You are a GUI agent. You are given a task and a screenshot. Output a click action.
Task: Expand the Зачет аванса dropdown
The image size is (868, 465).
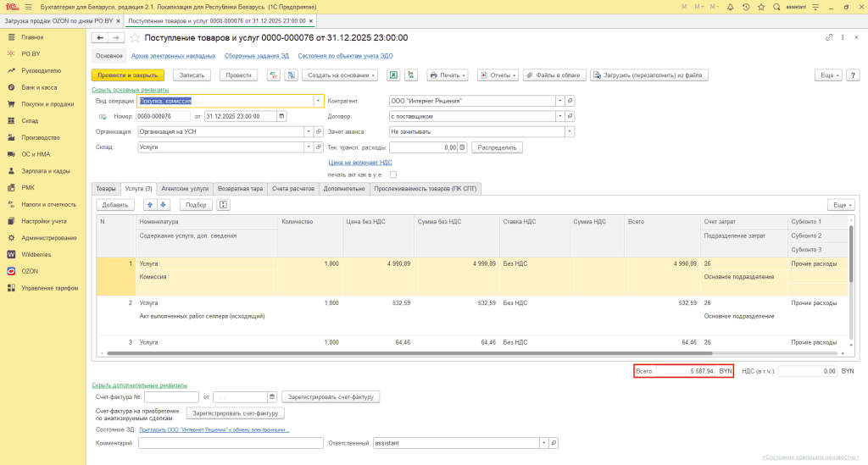point(569,132)
